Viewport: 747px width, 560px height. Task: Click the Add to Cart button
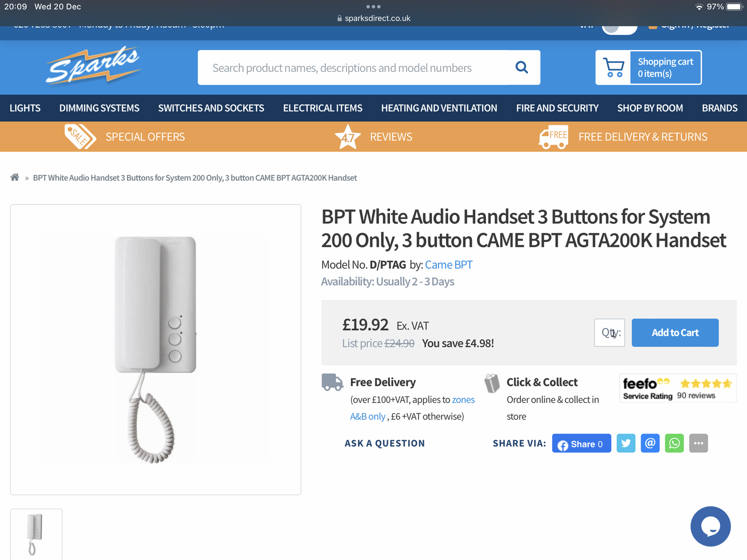point(675,333)
